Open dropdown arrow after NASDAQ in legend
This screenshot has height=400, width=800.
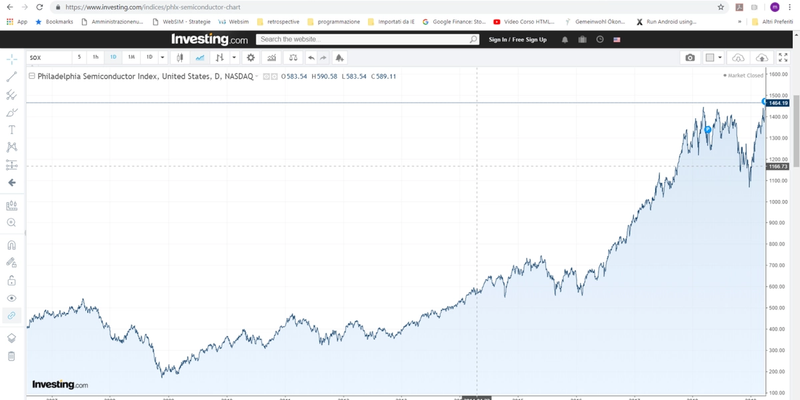pos(257,77)
